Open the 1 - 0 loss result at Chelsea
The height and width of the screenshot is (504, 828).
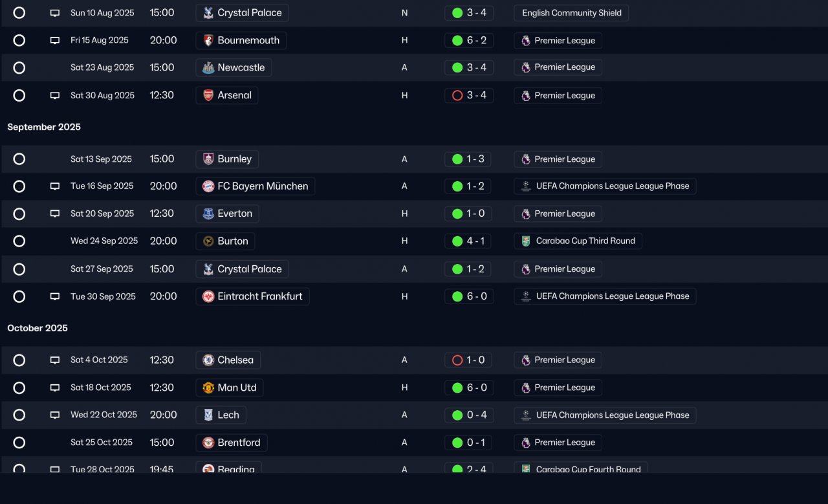pos(469,360)
